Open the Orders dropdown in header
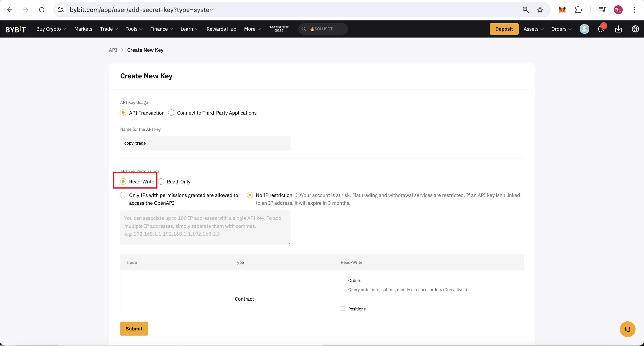644x346 pixels. pyautogui.click(x=561, y=29)
